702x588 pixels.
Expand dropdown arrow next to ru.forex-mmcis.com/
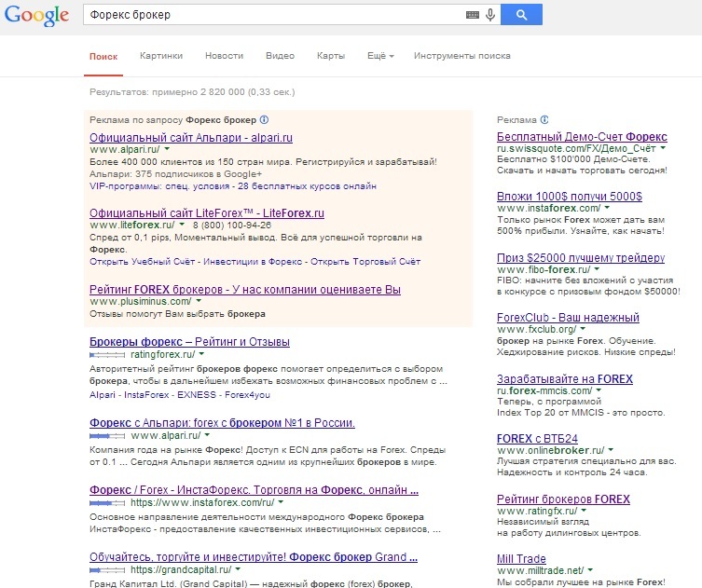tap(599, 390)
